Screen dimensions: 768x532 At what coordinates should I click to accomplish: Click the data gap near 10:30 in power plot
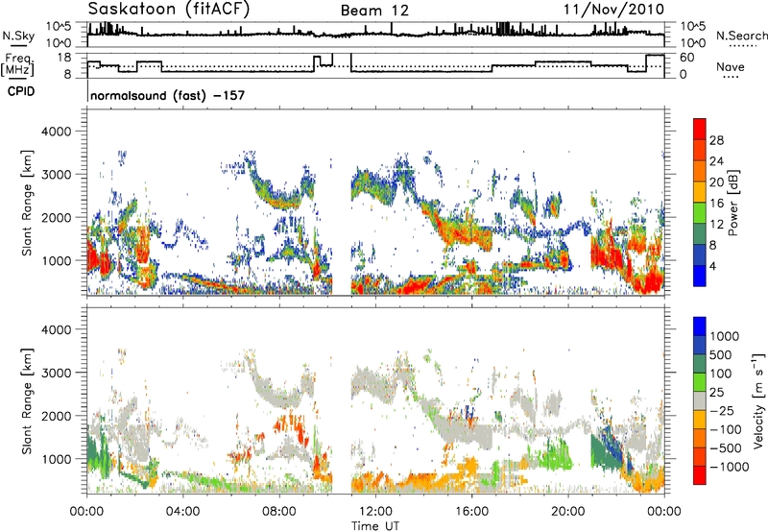[342, 203]
